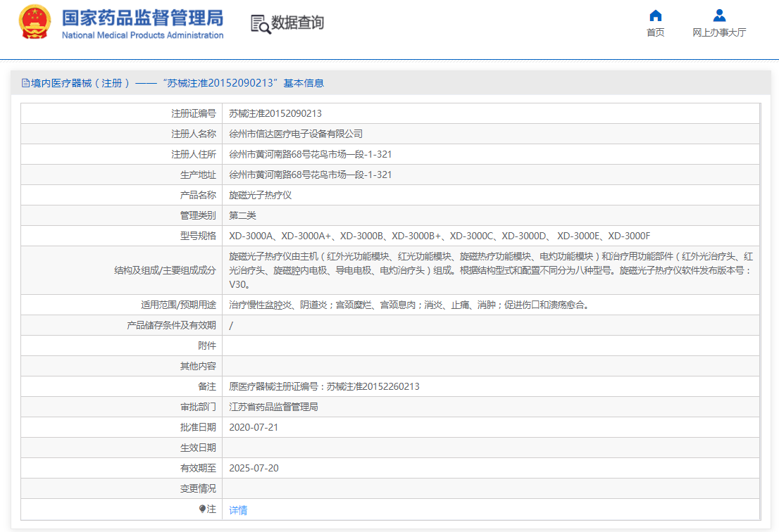
Task: Click the approval date 2020-07-21
Action: (254, 427)
